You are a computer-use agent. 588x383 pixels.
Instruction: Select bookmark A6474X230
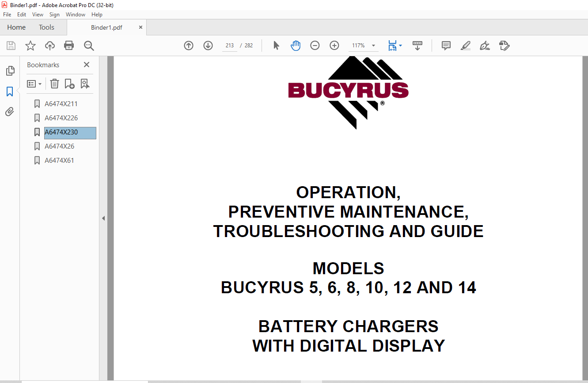[x=70, y=132]
